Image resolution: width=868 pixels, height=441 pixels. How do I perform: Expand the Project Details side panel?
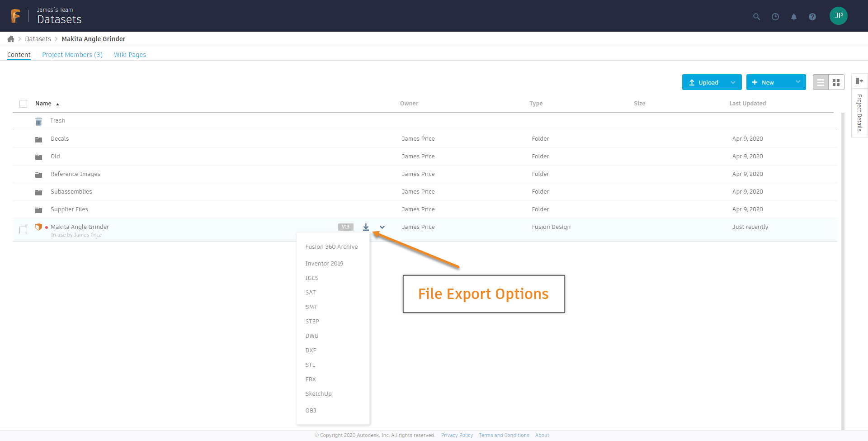click(x=860, y=81)
